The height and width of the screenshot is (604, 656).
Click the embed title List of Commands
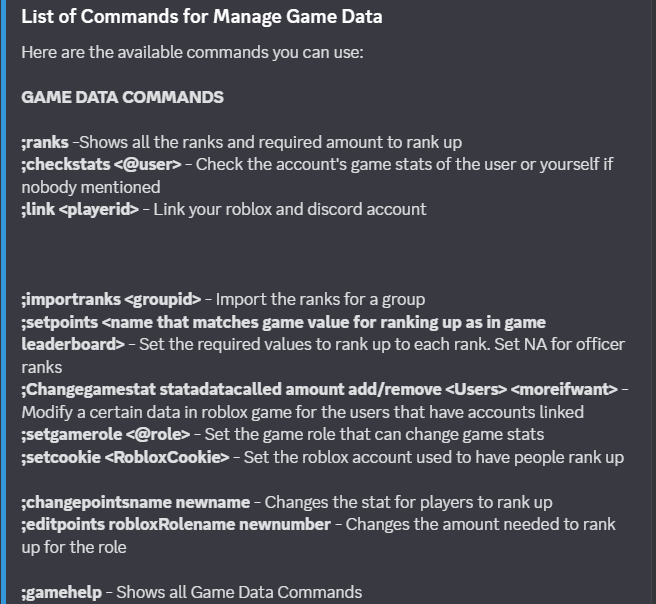[202, 17]
